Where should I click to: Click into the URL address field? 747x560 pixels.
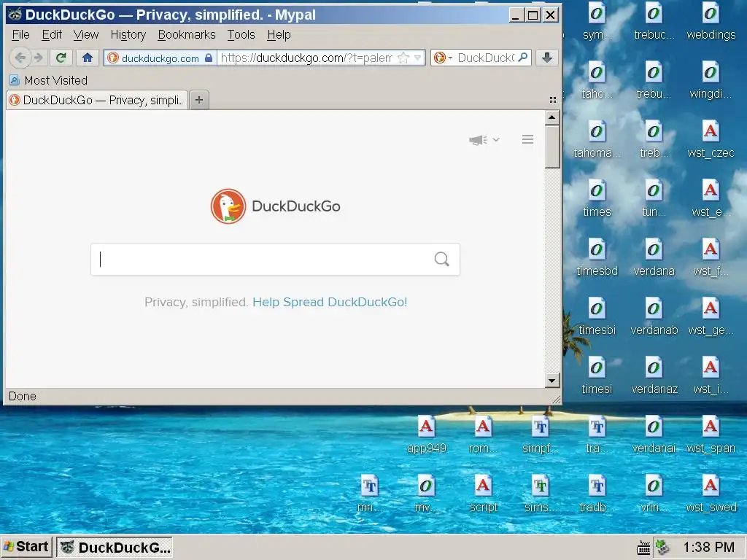307,58
